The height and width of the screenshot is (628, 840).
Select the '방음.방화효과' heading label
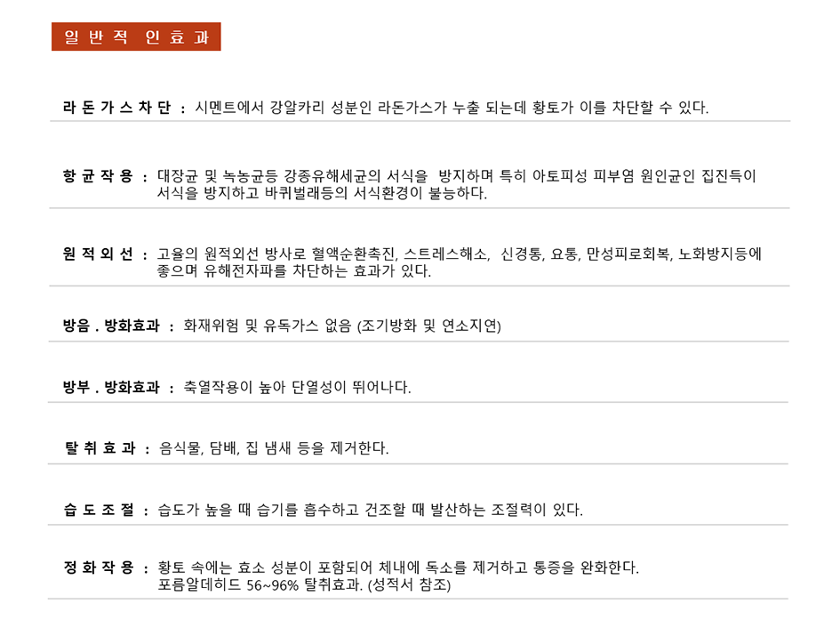112,326
